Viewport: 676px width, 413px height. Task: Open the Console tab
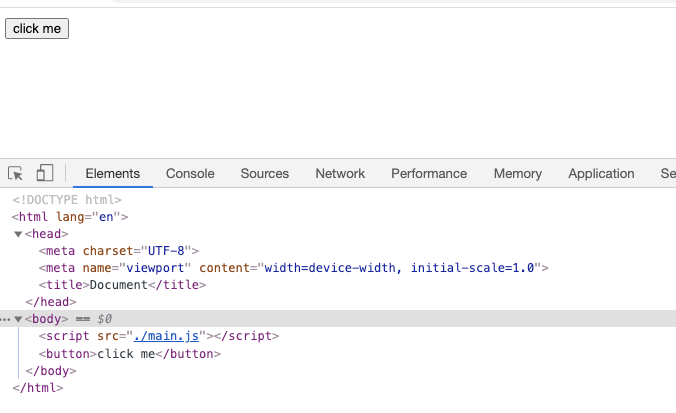(190, 173)
